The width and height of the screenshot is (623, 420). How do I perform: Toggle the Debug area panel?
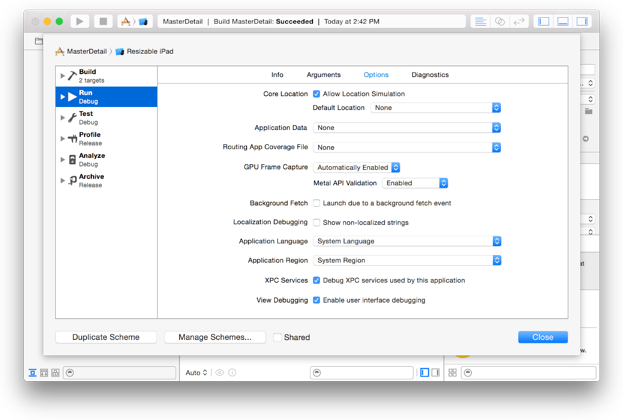coord(563,21)
